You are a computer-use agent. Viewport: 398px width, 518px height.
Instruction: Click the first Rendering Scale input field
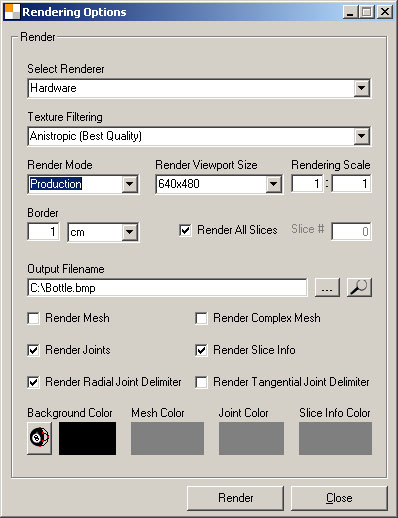pos(307,184)
